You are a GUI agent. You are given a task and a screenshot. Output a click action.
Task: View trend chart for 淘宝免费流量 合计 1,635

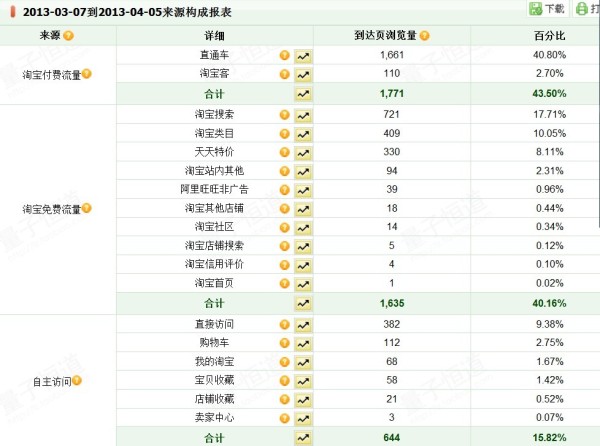(303, 304)
